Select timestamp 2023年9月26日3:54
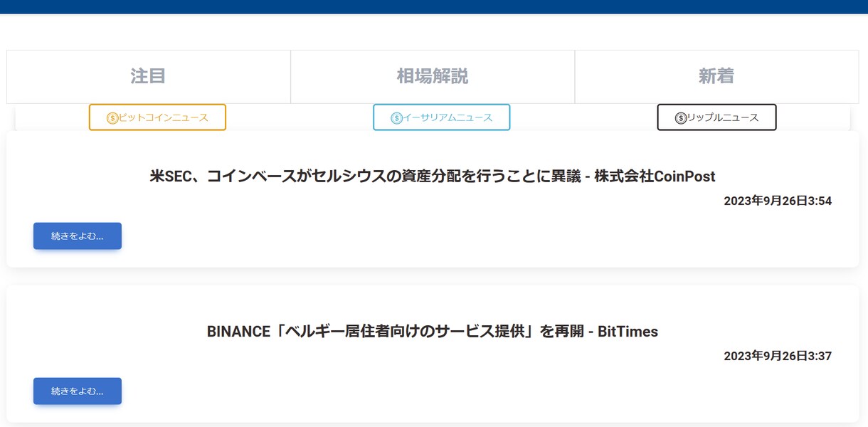868x427 pixels. [x=778, y=201]
